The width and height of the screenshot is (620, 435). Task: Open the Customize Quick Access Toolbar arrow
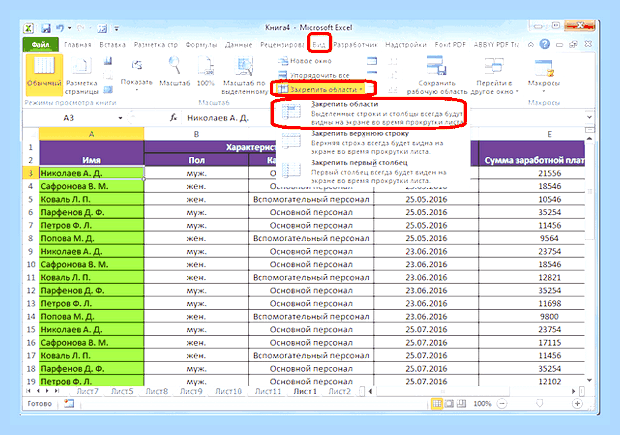[117, 28]
